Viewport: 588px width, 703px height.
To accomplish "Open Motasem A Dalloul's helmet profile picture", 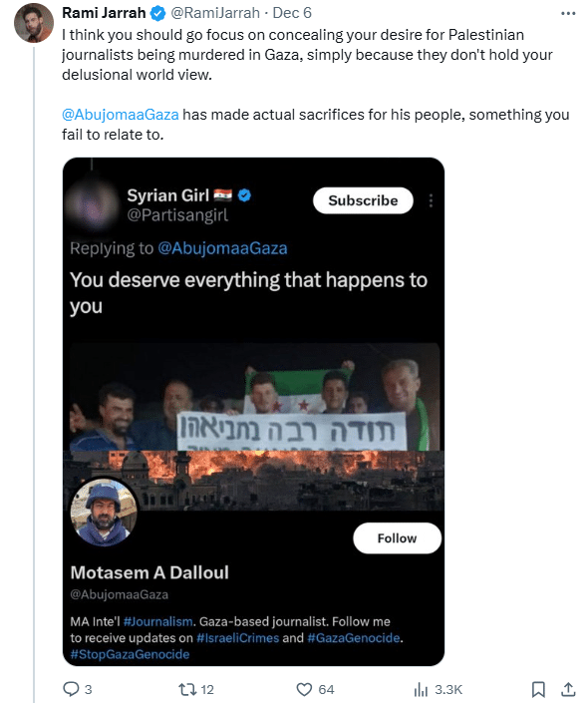I will point(104,512).
